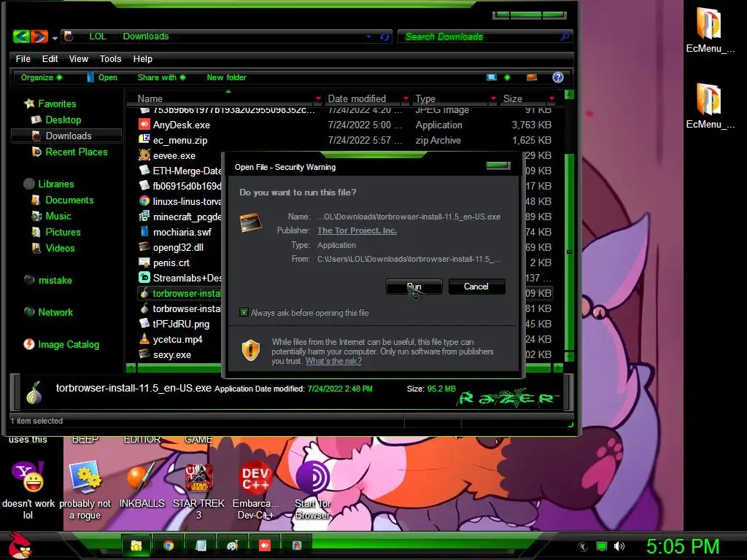This screenshot has height=560, width=747.
Task: Expand the Share with dropdown
Action: coord(161,77)
